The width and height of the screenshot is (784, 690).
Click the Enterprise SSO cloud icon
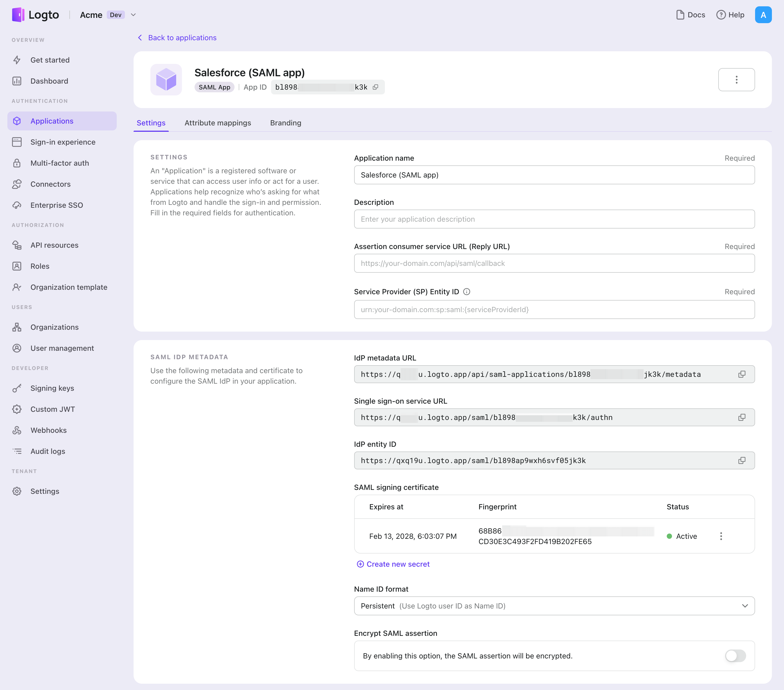pos(17,205)
